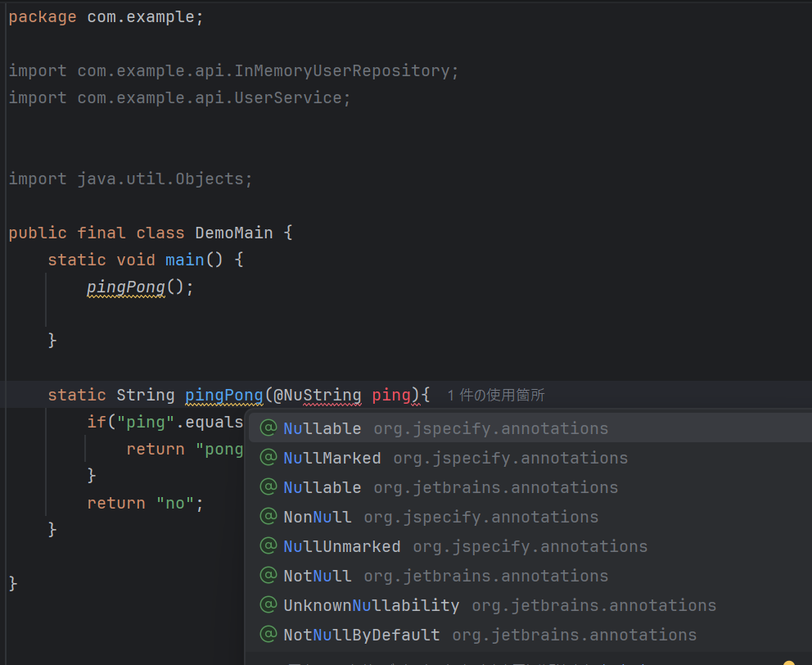The image size is (812, 665).
Task: Pick UnknownNullability completion item
Action: (x=530, y=605)
